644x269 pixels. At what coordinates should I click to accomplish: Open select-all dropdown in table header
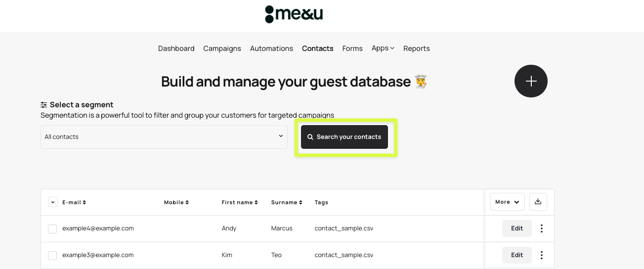(x=53, y=202)
